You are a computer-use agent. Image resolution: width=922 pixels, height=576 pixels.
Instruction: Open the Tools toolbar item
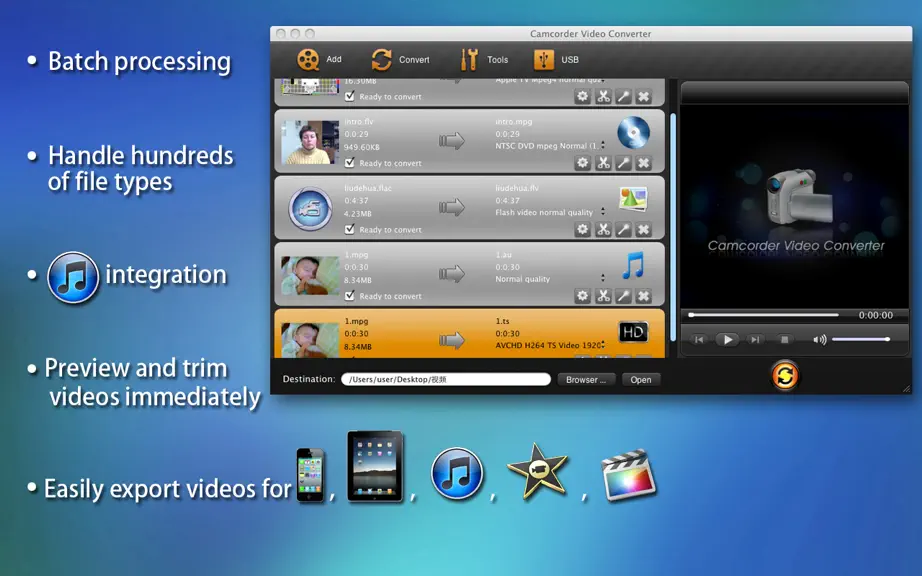pos(484,59)
